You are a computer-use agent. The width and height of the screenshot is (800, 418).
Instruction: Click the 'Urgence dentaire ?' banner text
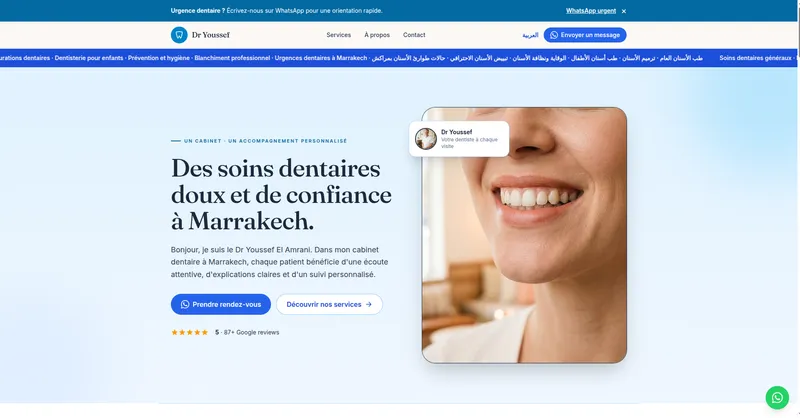click(198, 11)
